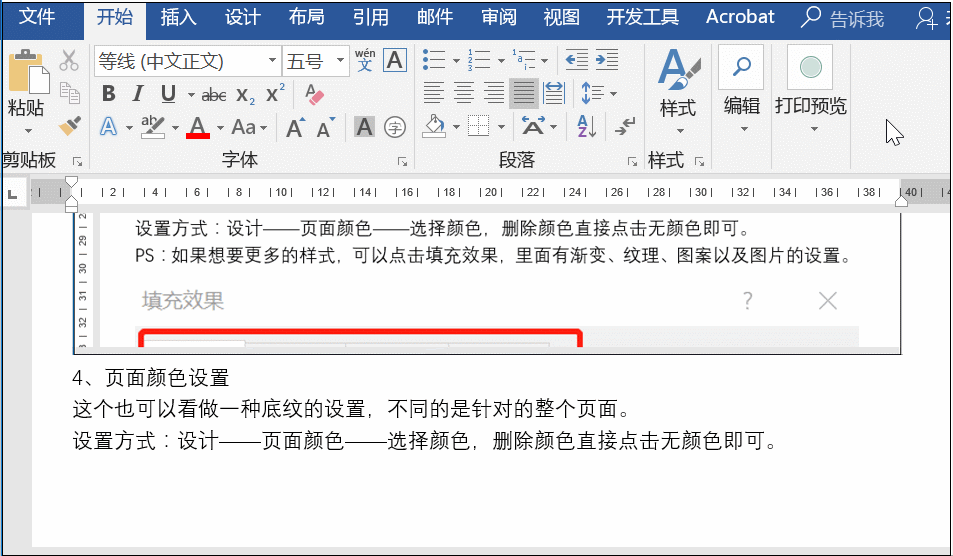The height and width of the screenshot is (556, 953).
Task: Clear all formatting with eraser icon
Action: [314, 94]
